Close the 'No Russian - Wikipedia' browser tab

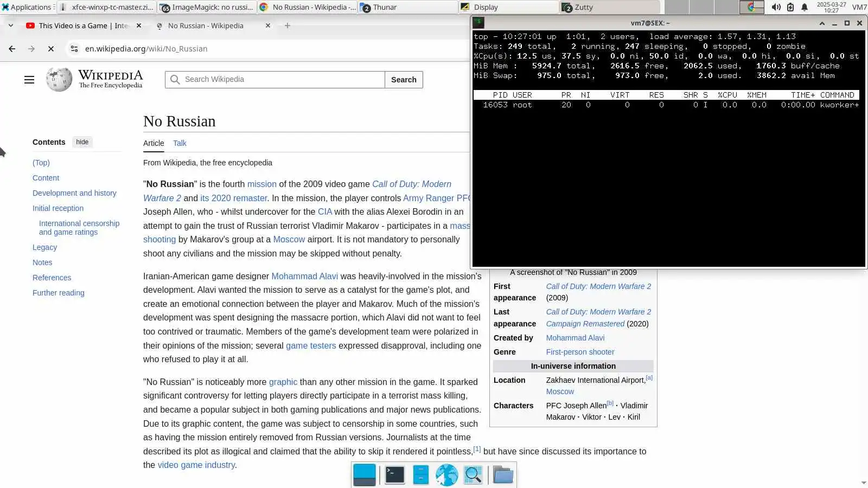(x=268, y=25)
